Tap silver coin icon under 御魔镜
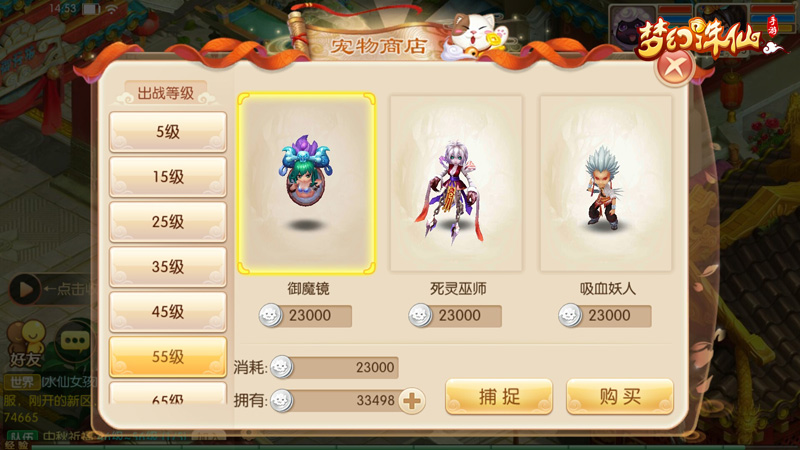This screenshot has width=800, height=450. [270, 315]
